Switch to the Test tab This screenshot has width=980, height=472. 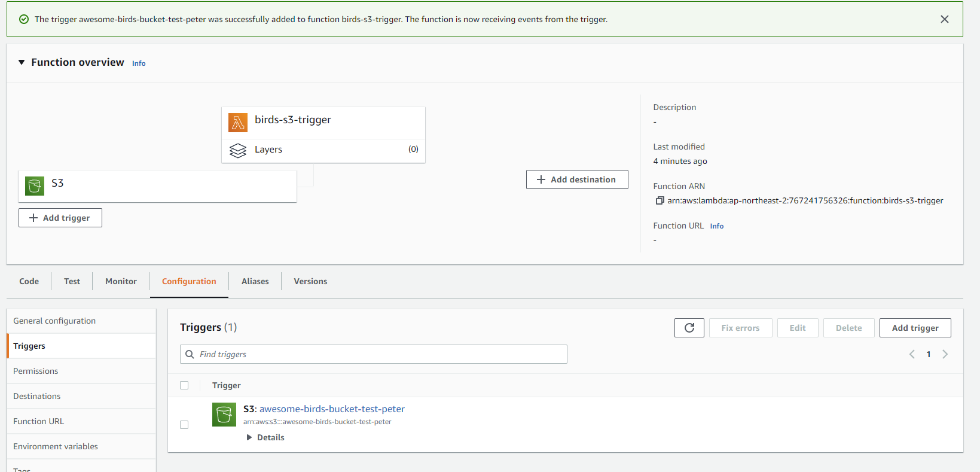[72, 281]
